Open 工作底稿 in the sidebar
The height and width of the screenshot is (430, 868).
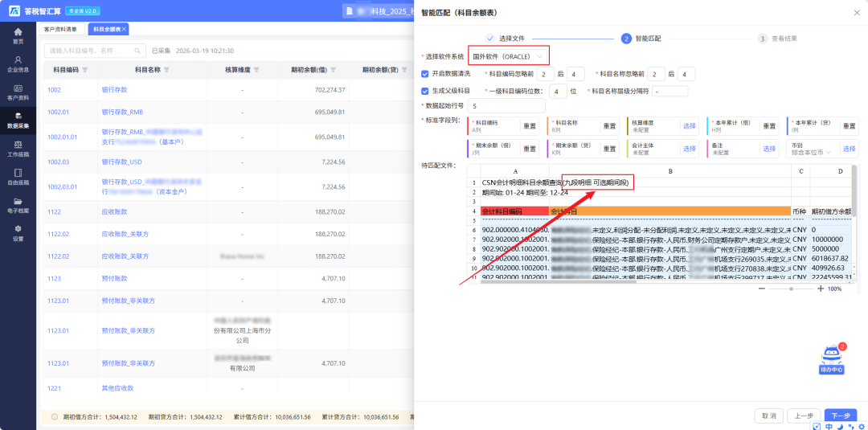tap(18, 149)
